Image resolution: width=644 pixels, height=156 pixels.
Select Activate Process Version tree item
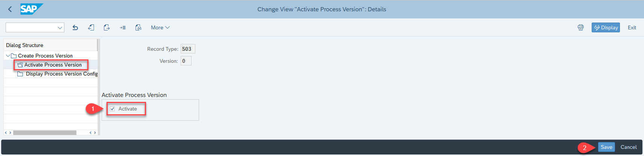53,65
